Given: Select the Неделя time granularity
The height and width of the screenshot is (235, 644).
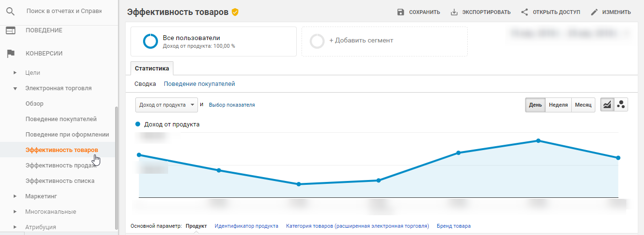Looking at the screenshot, I should point(558,105).
